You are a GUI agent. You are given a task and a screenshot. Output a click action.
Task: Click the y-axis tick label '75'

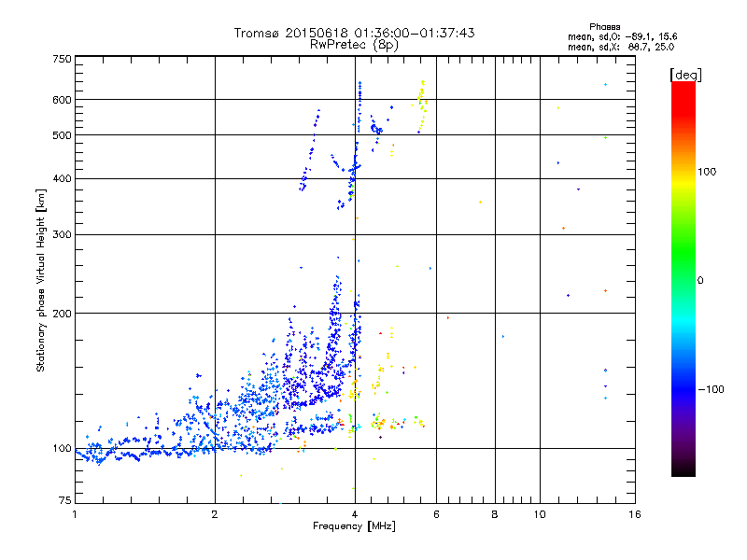tap(65, 500)
